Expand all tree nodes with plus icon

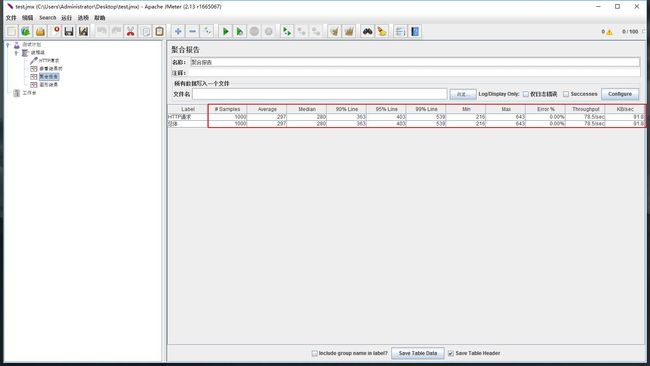pos(178,32)
